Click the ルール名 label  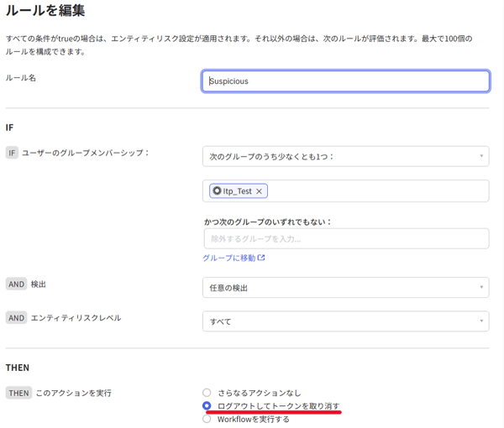(20, 78)
